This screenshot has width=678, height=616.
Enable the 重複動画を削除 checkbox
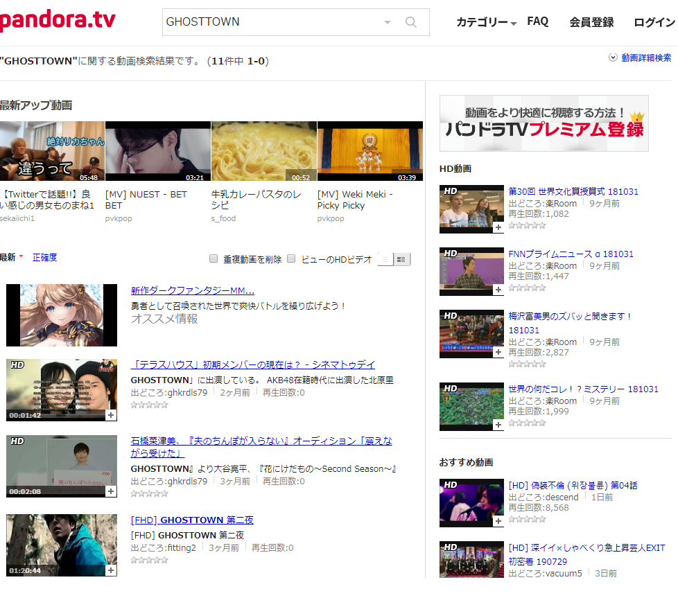[x=213, y=258]
